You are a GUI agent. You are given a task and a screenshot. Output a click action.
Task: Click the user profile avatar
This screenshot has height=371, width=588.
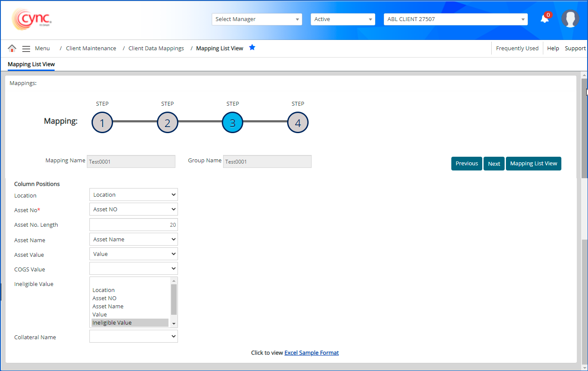[570, 19]
